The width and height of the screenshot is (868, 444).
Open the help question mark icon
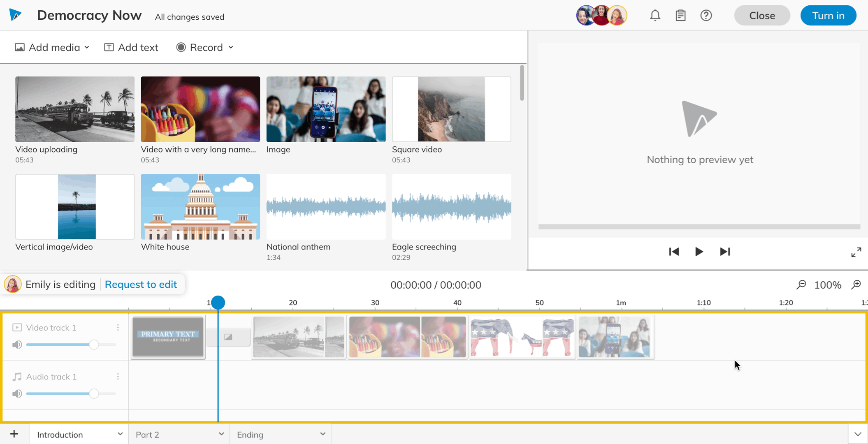click(706, 16)
